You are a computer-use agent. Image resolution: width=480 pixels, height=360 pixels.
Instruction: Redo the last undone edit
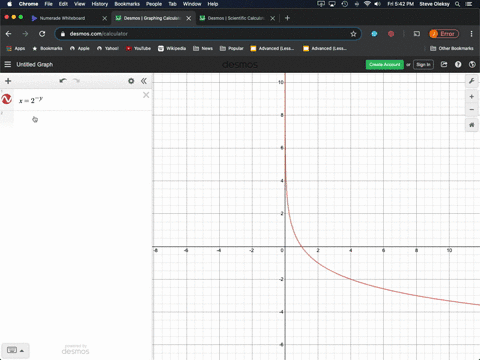tap(76, 81)
